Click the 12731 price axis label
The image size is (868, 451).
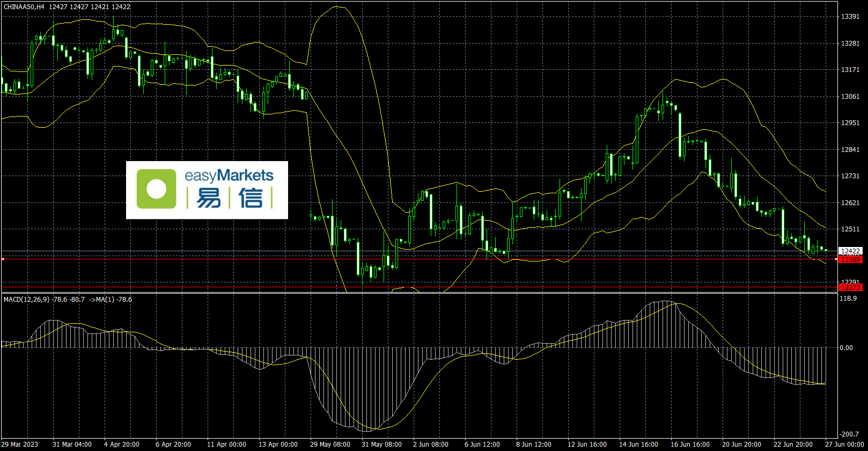(850, 176)
